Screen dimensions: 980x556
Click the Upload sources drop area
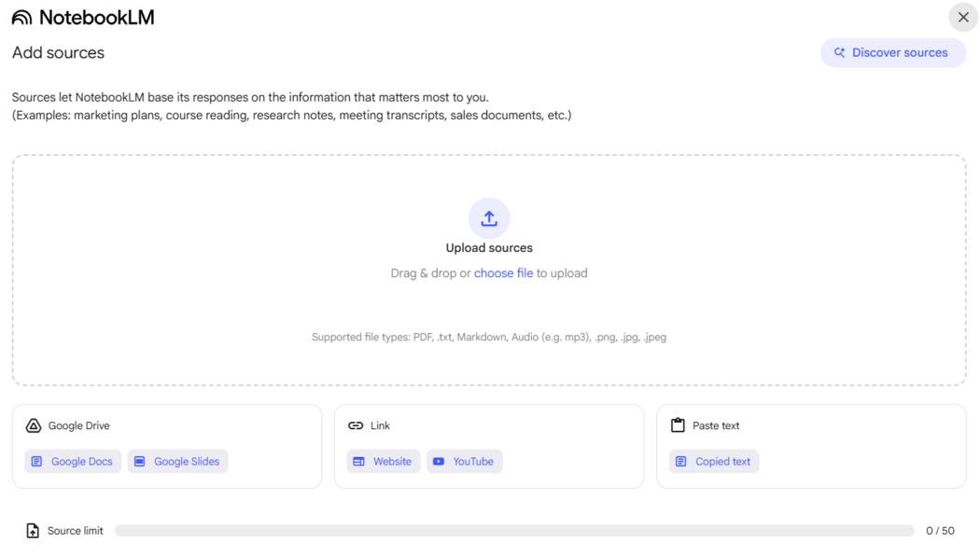coord(489,270)
